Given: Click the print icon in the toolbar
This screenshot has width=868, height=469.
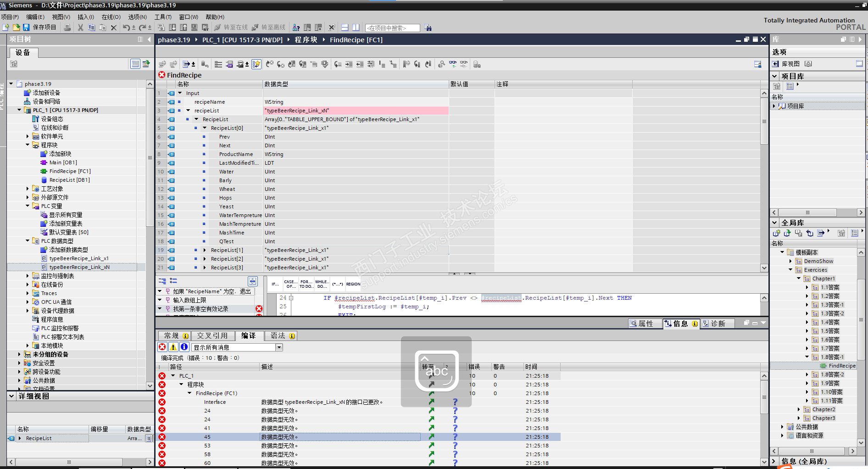Looking at the screenshot, I should point(67,28).
